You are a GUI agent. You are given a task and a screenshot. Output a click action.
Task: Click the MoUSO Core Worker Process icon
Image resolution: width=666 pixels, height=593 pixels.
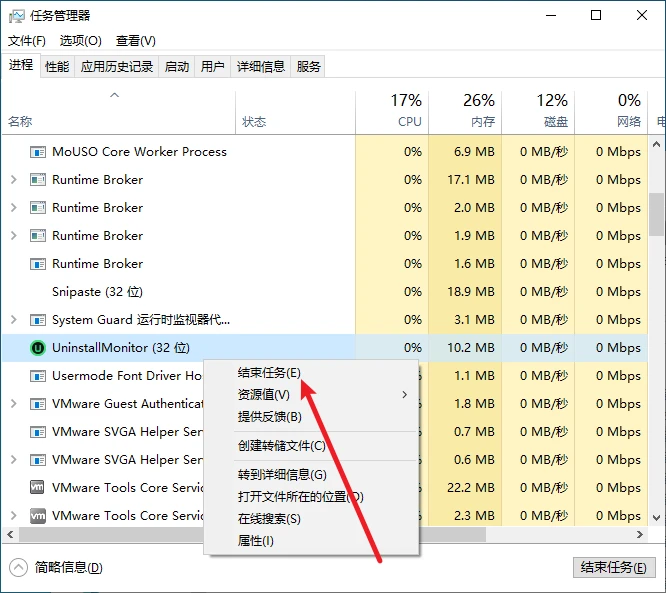pyautogui.click(x=38, y=152)
